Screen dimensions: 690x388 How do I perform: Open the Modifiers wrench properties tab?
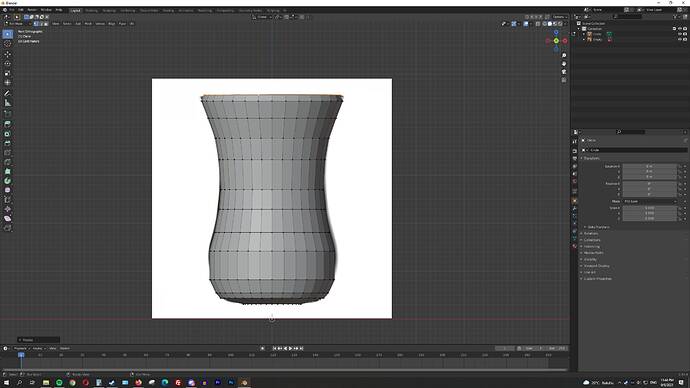(574, 209)
